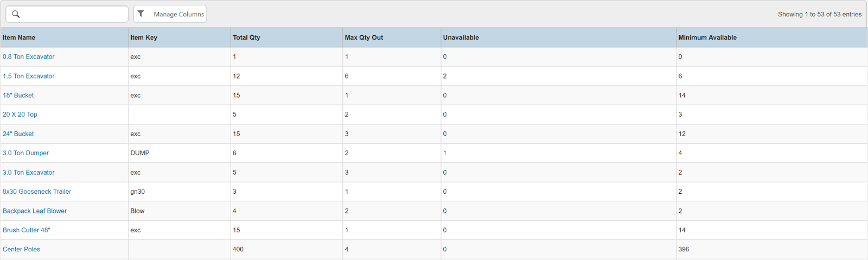Click the filter funnel icon
Viewport: 868px width, 260px height.
point(141,14)
